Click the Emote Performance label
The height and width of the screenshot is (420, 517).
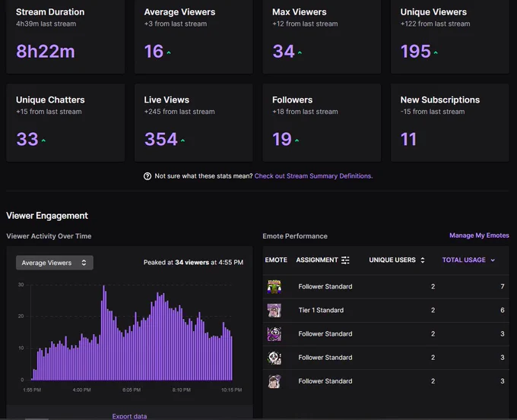click(295, 236)
